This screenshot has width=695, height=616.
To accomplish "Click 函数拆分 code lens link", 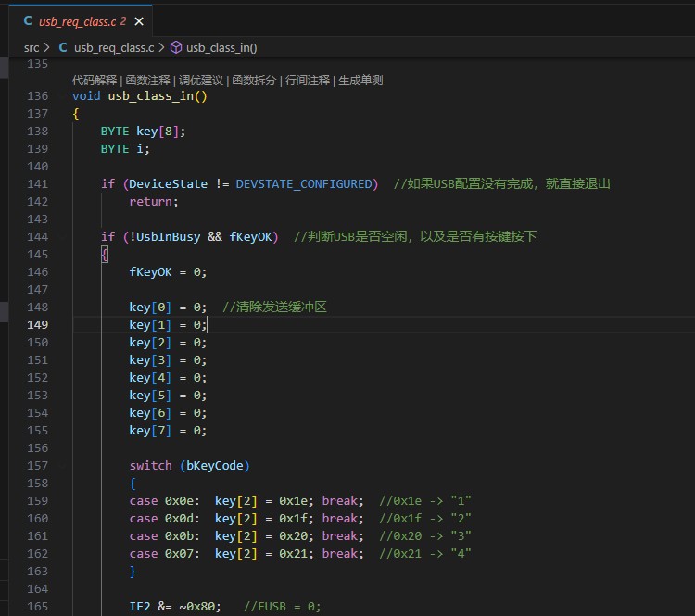I will click(254, 81).
